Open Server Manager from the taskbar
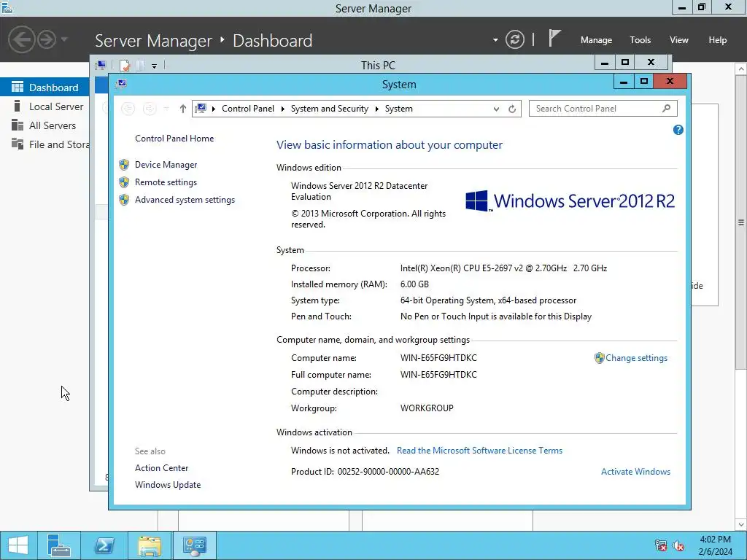747x560 pixels. pos(58,545)
